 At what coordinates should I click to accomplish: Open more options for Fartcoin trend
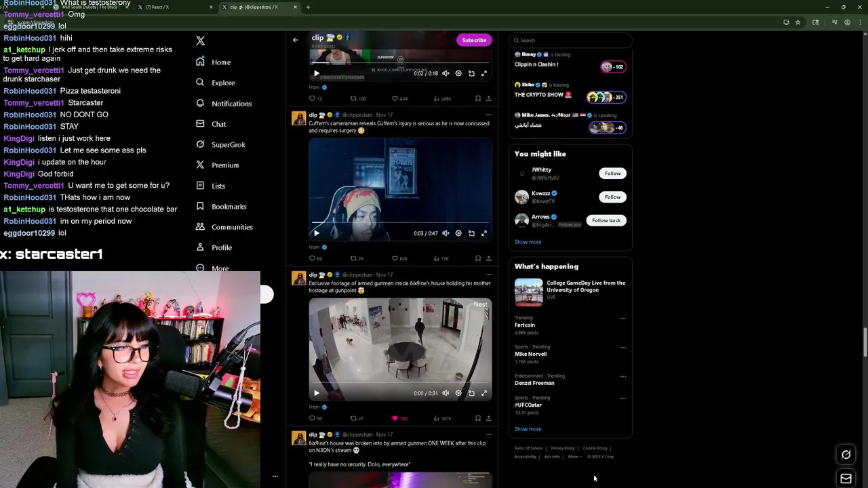[x=623, y=319]
